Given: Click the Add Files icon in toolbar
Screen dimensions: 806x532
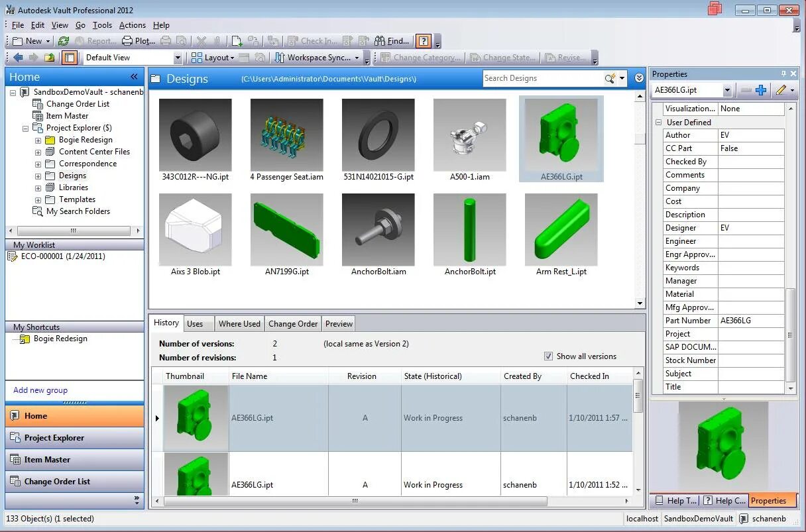Looking at the screenshot, I should pos(237,41).
